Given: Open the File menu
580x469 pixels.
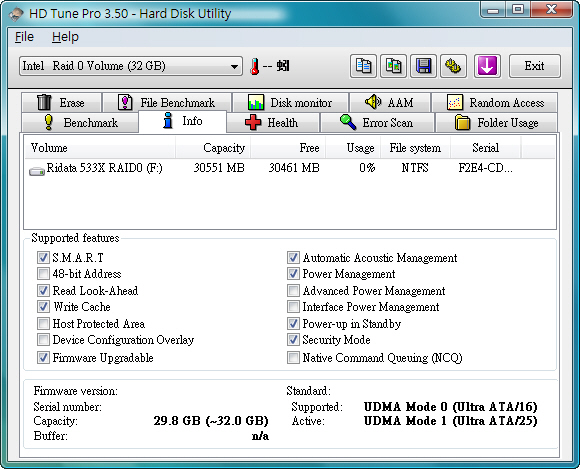Looking at the screenshot, I should [24, 37].
